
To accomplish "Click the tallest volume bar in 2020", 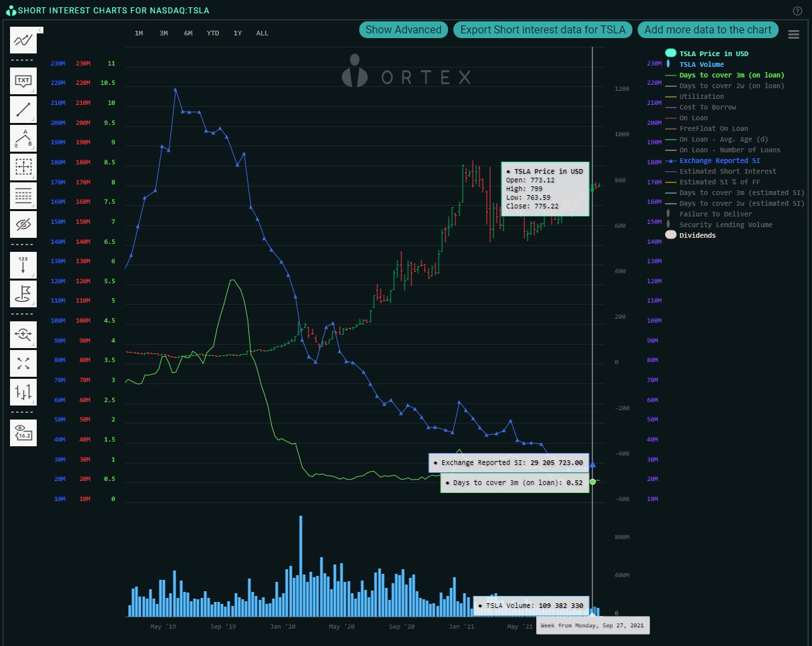I will (300, 566).
